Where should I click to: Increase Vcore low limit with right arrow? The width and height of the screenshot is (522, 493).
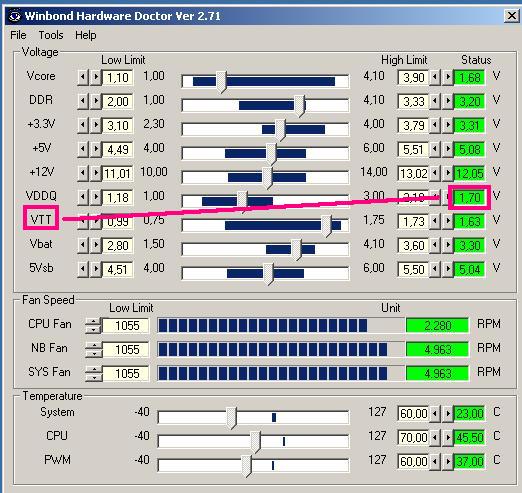(96, 78)
